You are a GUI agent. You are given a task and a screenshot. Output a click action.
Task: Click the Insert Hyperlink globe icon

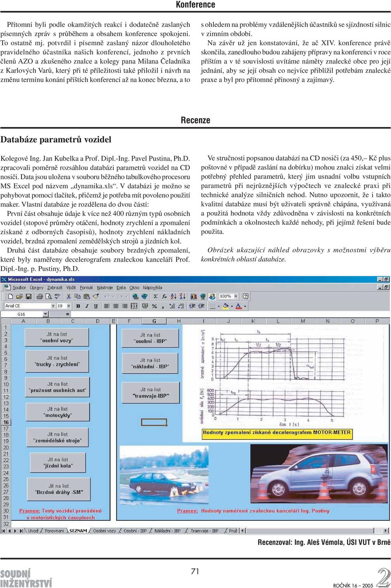(x=136, y=296)
